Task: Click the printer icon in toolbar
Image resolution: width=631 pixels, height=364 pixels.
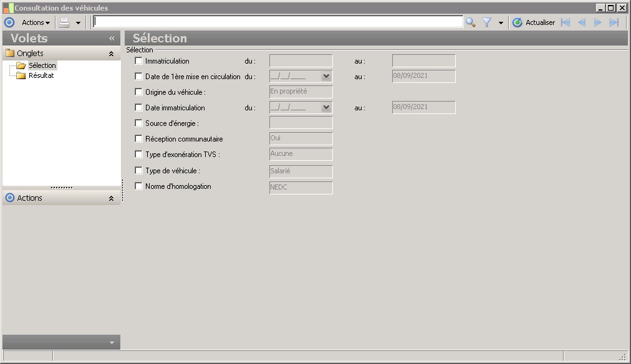Action: (64, 22)
